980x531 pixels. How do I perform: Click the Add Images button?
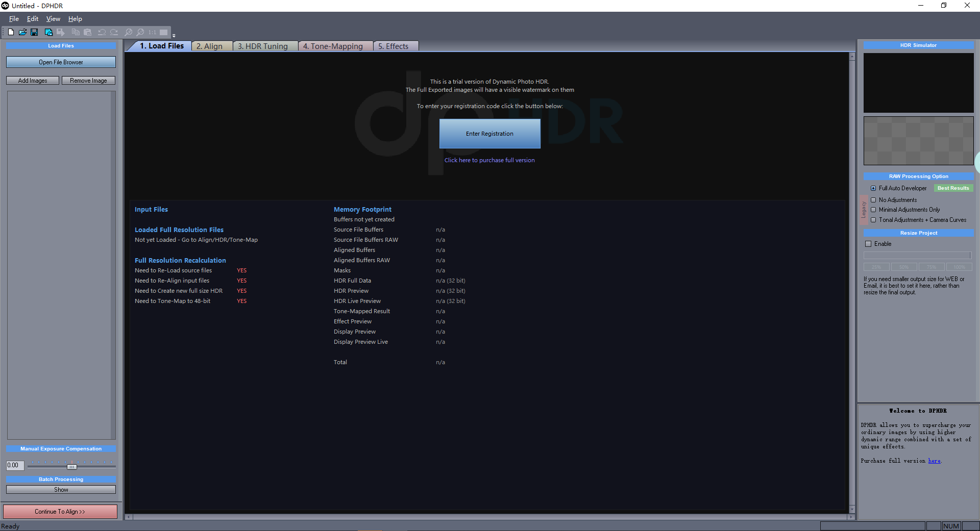[x=33, y=81]
